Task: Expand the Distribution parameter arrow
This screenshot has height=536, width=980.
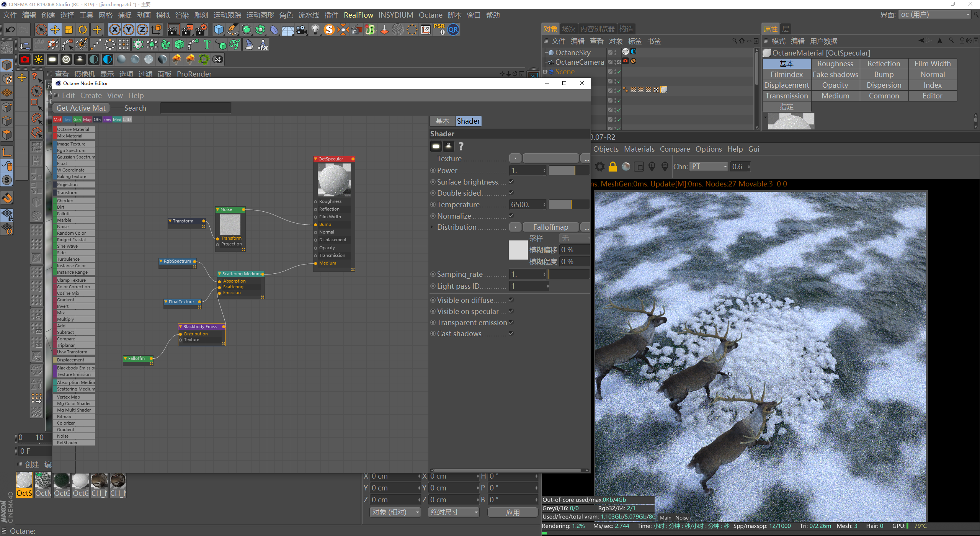Action: (x=432, y=227)
